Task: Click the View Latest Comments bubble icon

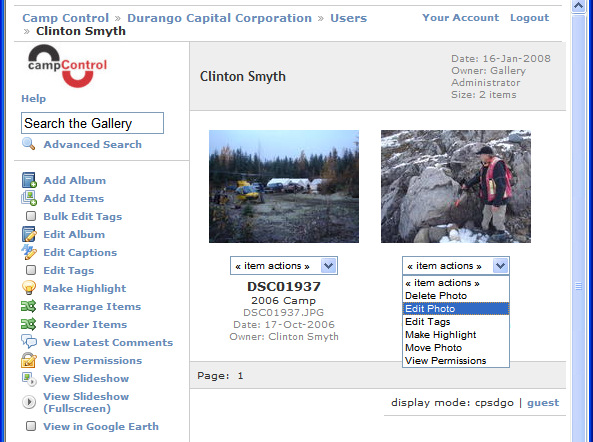Action: [x=29, y=342]
